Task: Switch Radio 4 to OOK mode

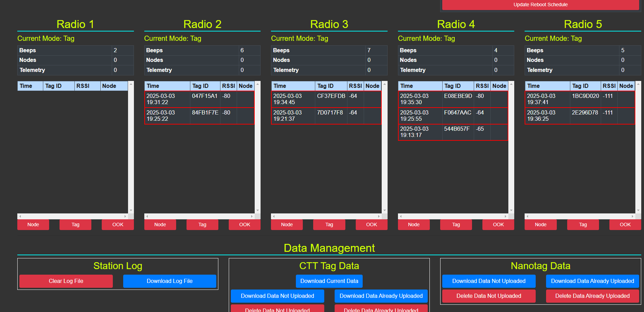Action: pos(498,224)
